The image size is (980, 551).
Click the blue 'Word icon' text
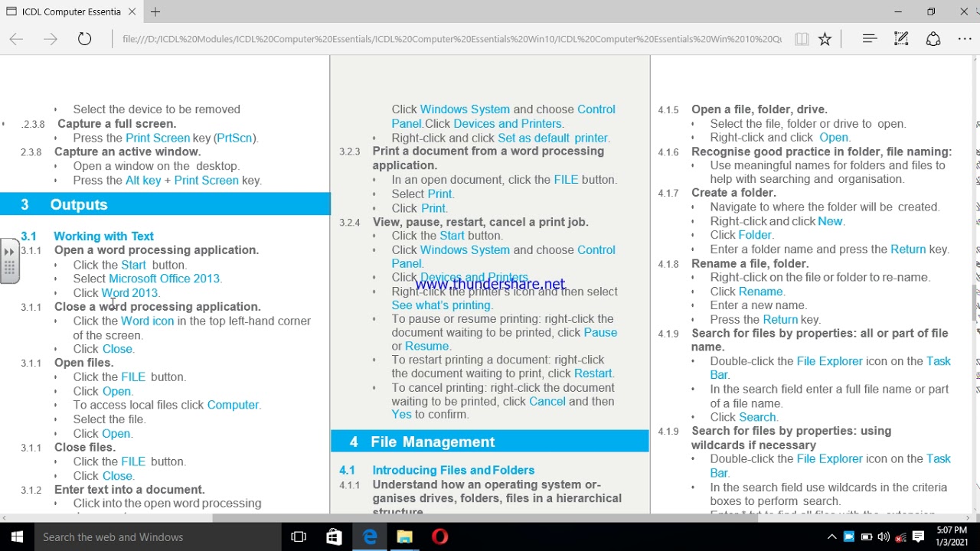click(147, 321)
